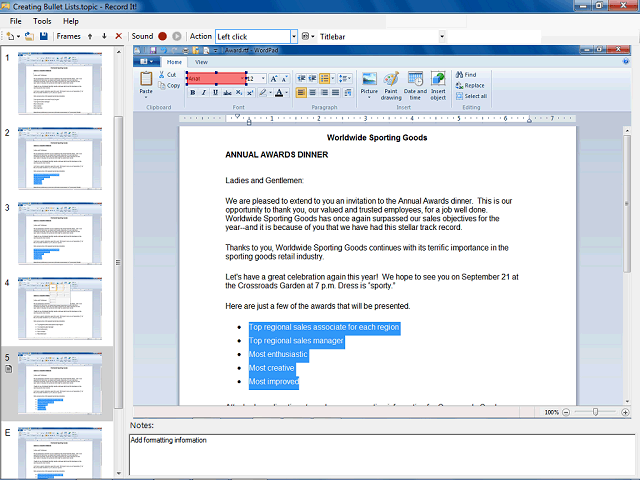Click the text highlight color pen
This screenshot has width=640, height=480.
click(262, 93)
